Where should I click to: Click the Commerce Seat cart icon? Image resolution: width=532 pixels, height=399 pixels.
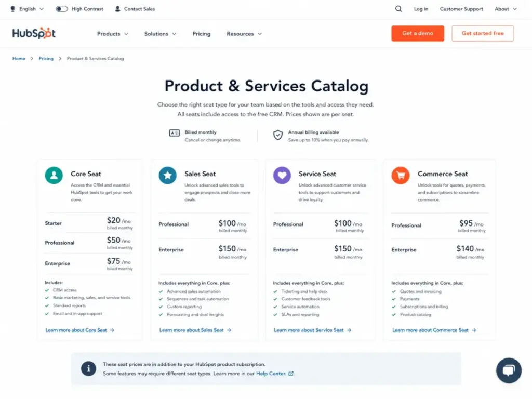click(x=401, y=176)
